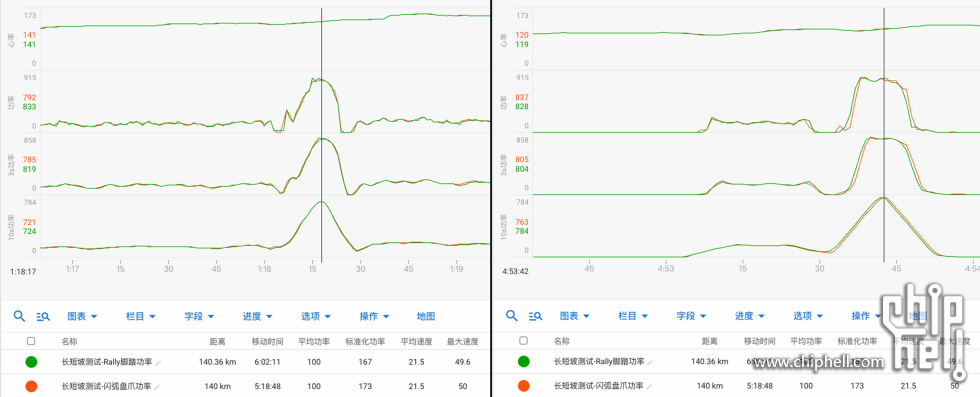Image resolution: width=980 pixels, height=397 pixels.
Task: Click the search magnifier icon in left panel
Action: tap(19, 316)
